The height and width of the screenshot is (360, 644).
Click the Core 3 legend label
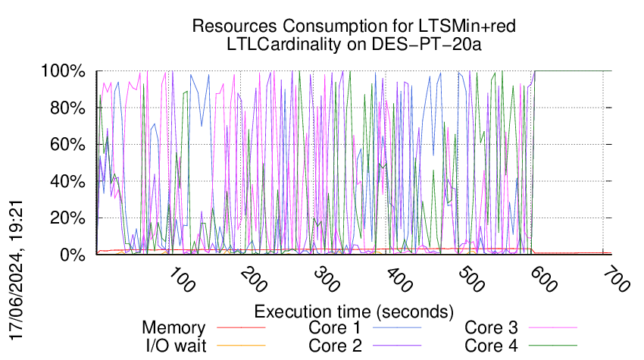pyautogui.click(x=491, y=327)
